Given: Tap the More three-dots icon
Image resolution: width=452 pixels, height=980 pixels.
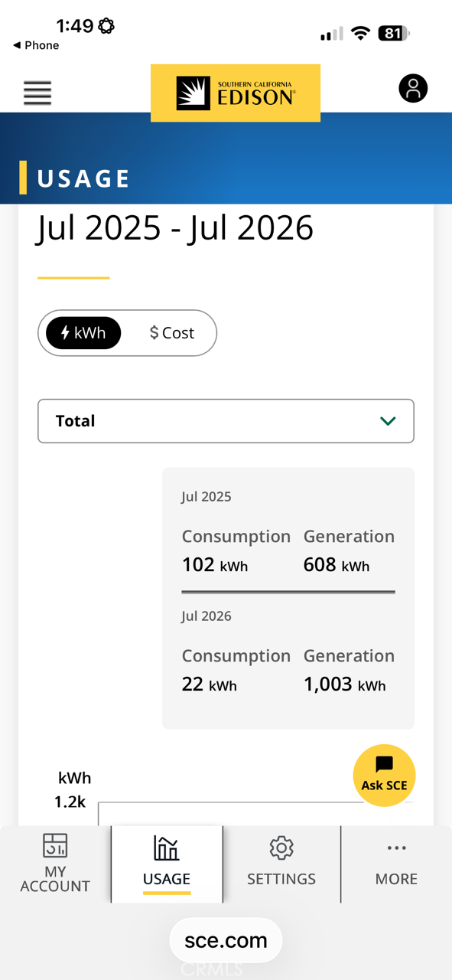Looking at the screenshot, I should coord(396,848).
